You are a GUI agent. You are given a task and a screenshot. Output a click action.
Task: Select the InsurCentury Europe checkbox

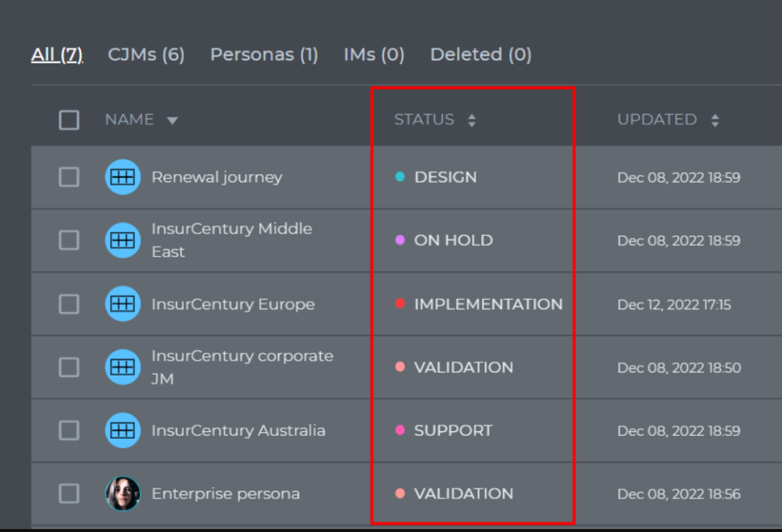pyautogui.click(x=69, y=304)
